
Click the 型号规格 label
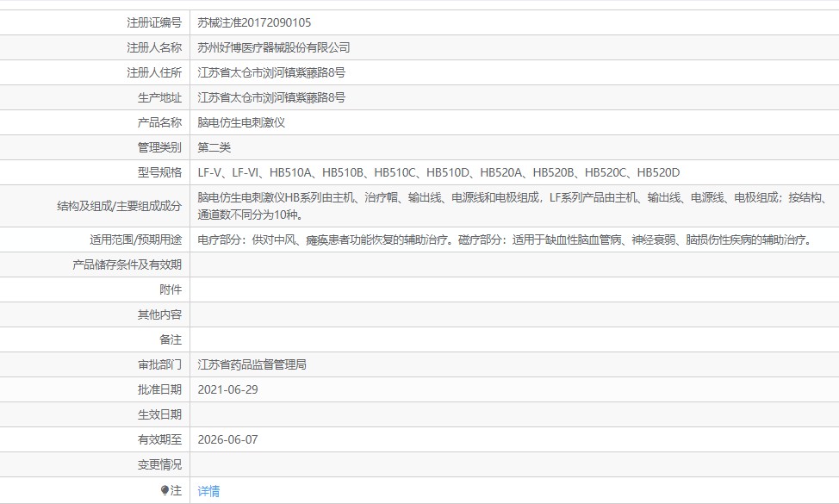(159, 172)
